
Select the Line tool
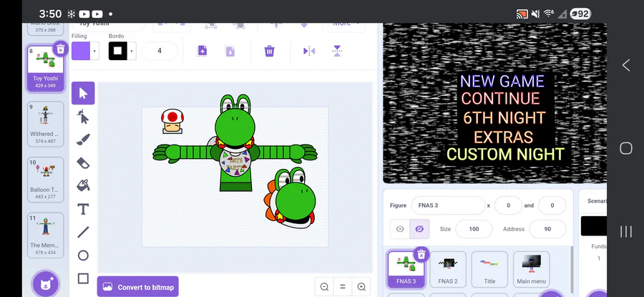coord(83,232)
